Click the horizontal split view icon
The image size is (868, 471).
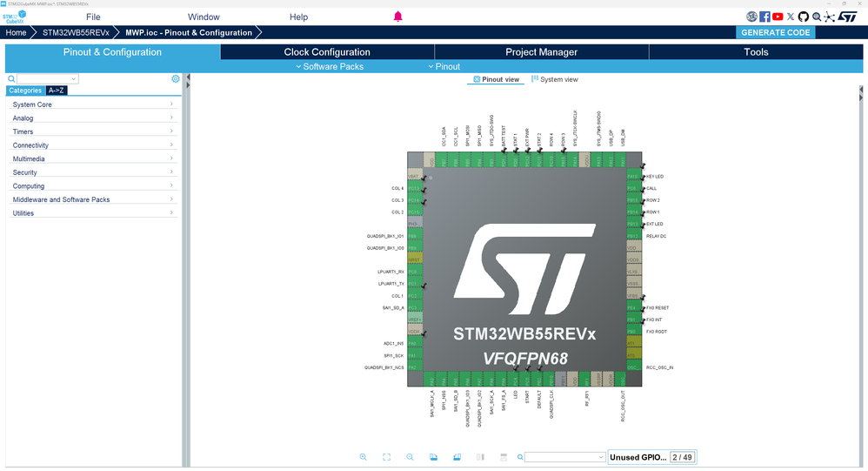point(504,457)
